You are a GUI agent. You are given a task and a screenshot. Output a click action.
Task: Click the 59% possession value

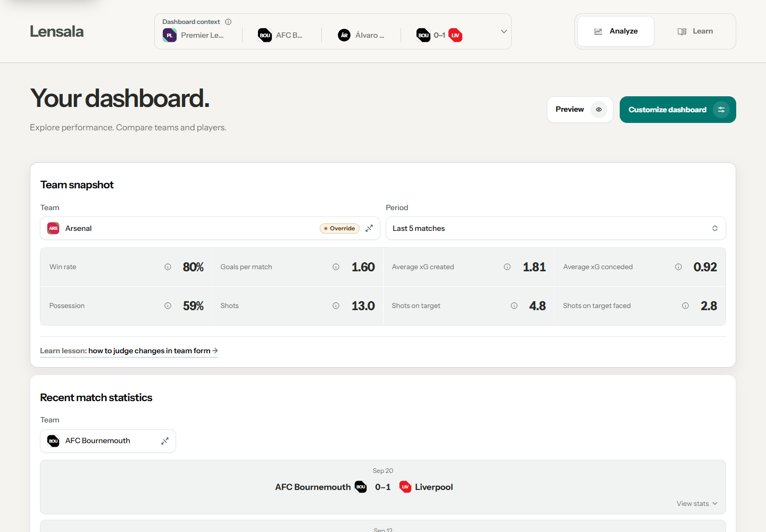[x=193, y=306]
